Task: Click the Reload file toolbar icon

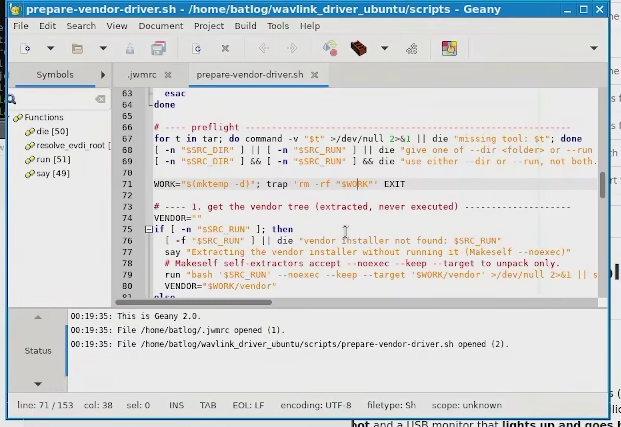Action: tap(197, 48)
